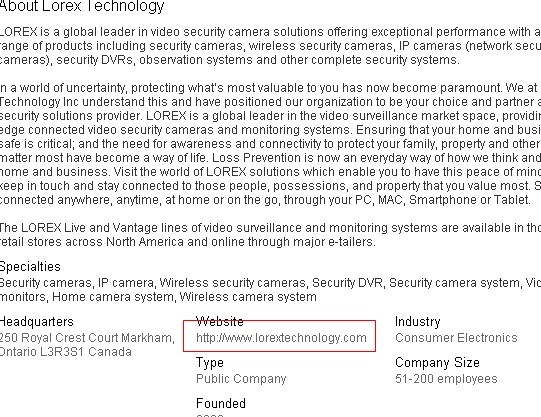Screen dimensions: 541x417
Task: Click the paragraph about world of uncertainty
Action: click(270, 143)
